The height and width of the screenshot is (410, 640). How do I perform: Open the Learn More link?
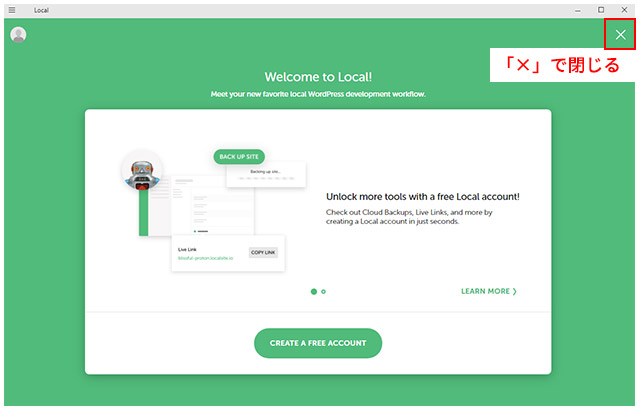click(489, 291)
